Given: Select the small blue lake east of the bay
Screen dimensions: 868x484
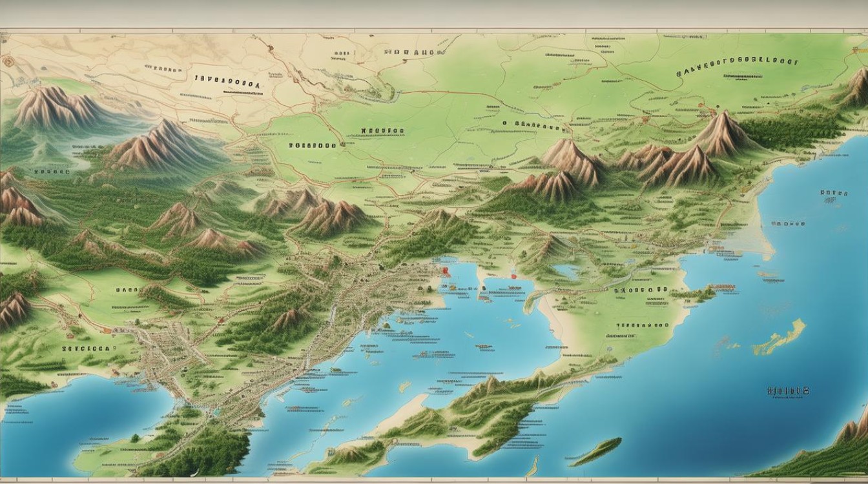Looking at the screenshot, I should (x=566, y=270).
